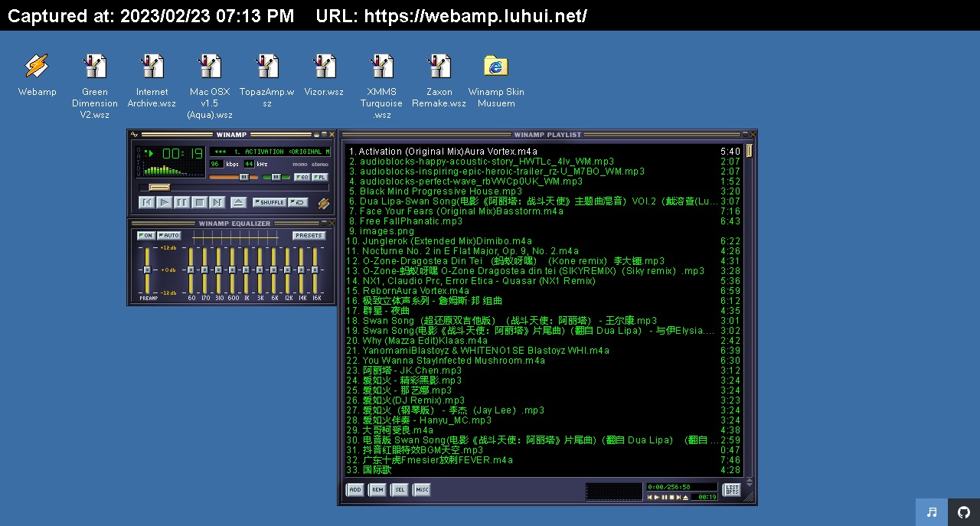
Task: Click the play button in Winamp main window
Action: [165, 202]
